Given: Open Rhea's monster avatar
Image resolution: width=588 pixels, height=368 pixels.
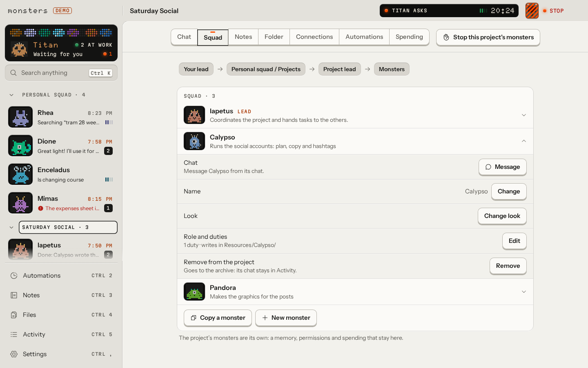Looking at the screenshot, I should 20,117.
